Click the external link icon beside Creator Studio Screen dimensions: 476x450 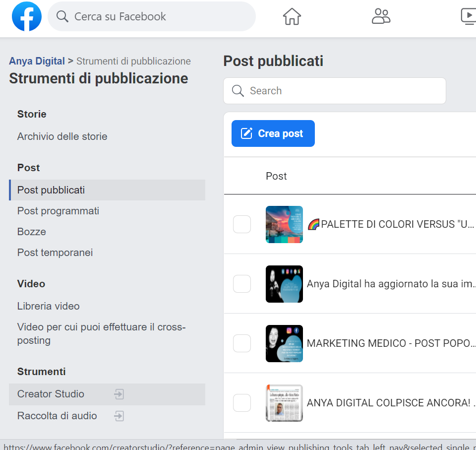click(x=119, y=394)
